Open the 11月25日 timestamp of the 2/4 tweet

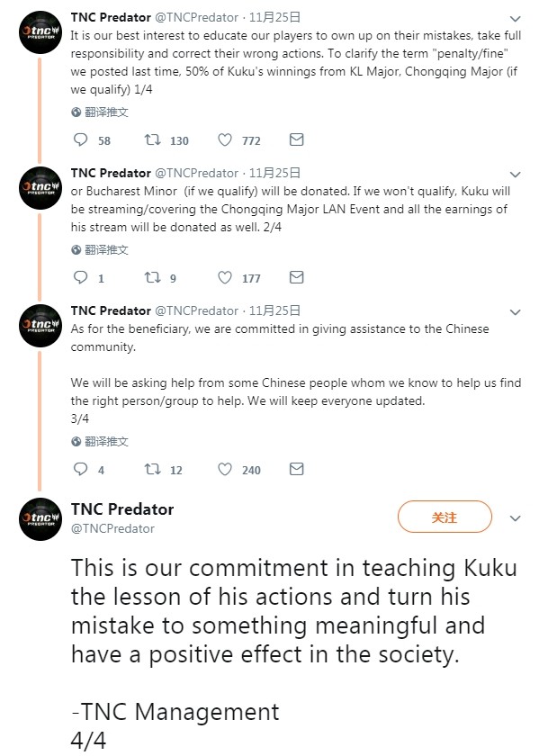point(274,173)
